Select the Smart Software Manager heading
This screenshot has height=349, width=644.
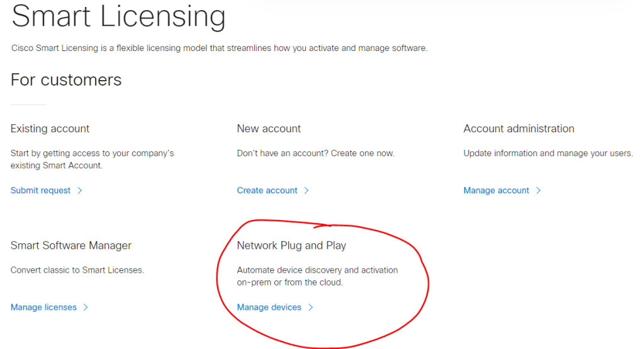tap(71, 246)
